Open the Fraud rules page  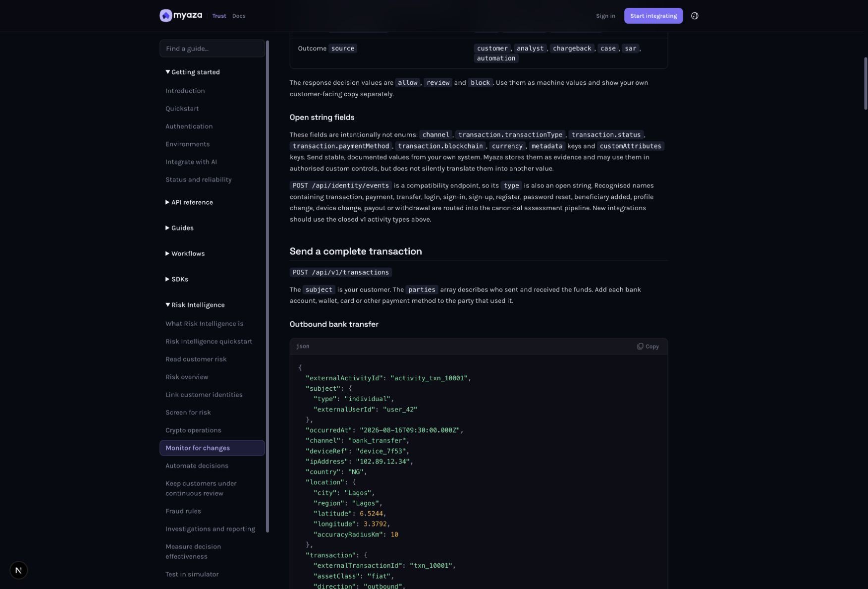coord(183,511)
